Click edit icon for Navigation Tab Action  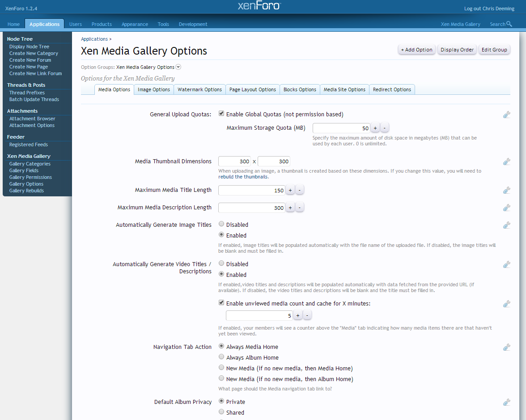coord(506,347)
